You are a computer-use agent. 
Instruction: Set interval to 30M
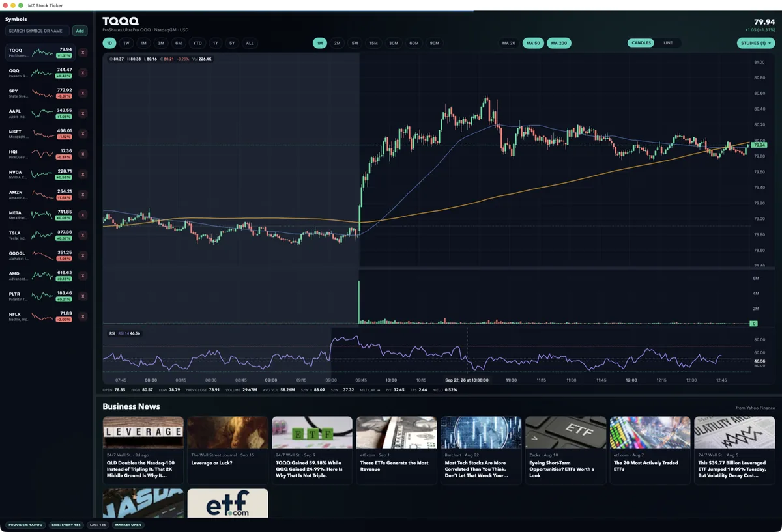click(394, 43)
